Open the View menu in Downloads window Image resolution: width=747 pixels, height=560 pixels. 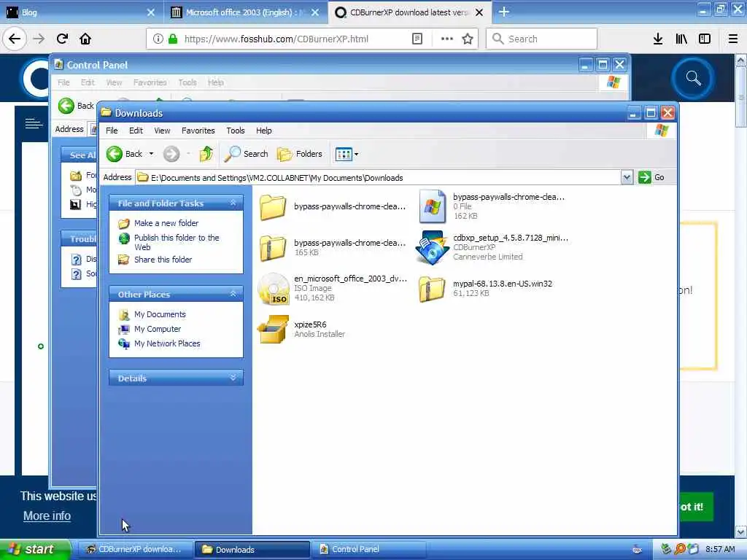[x=162, y=131]
